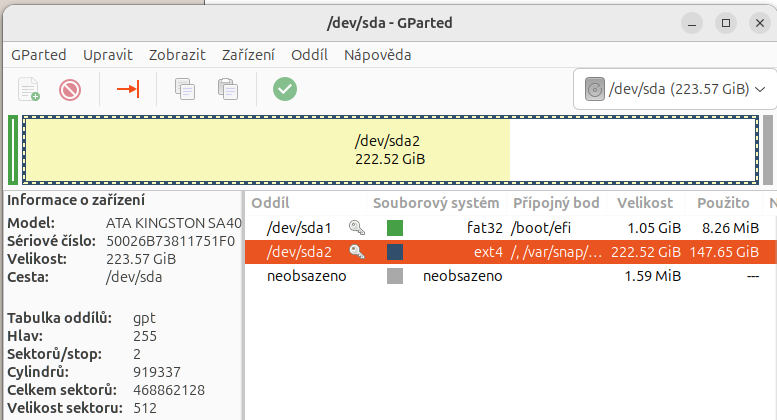Viewport: 777px width, 420px height.
Task: Click the key icon next to /dev/sda2
Action: coord(357,252)
